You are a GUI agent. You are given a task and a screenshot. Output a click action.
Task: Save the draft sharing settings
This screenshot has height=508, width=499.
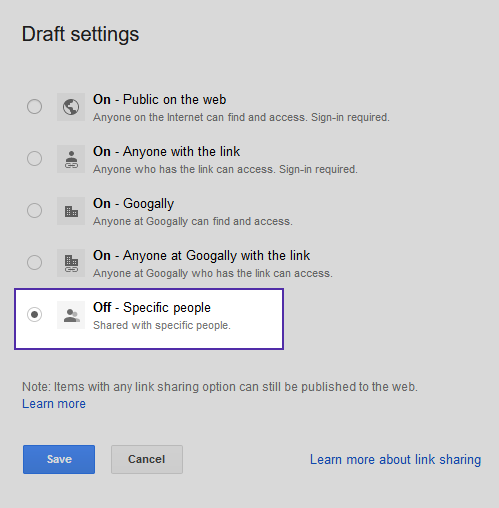[x=59, y=459]
